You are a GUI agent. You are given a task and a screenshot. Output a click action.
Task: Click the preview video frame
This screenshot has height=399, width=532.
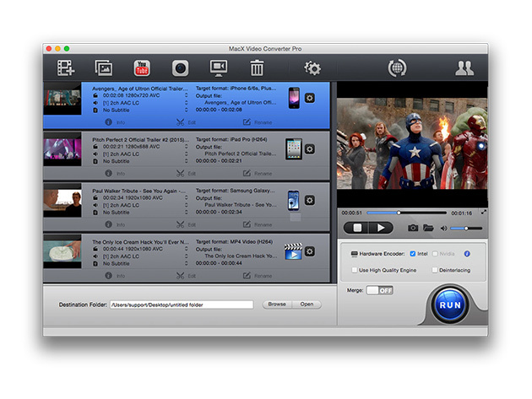point(412,143)
